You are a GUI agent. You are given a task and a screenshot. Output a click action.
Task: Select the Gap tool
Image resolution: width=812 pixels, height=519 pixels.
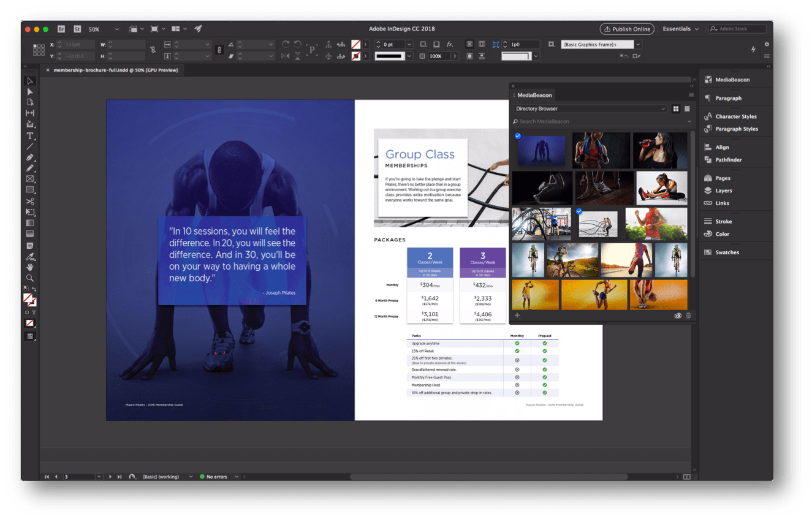click(x=30, y=113)
